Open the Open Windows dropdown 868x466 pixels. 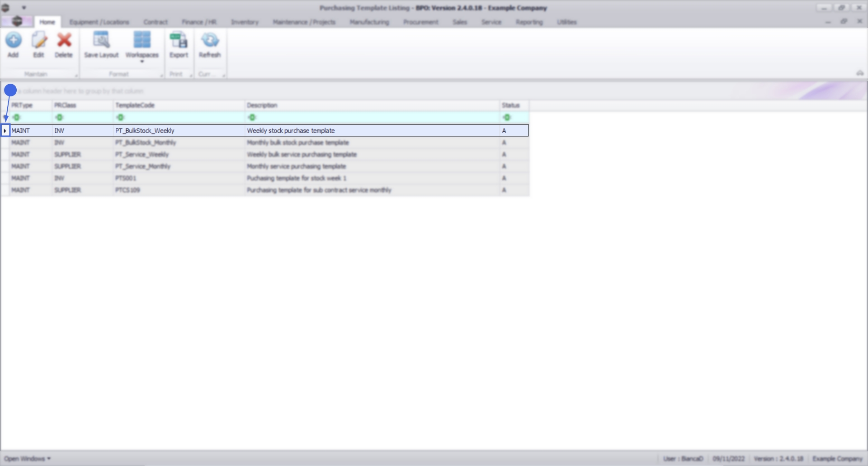click(x=27, y=458)
